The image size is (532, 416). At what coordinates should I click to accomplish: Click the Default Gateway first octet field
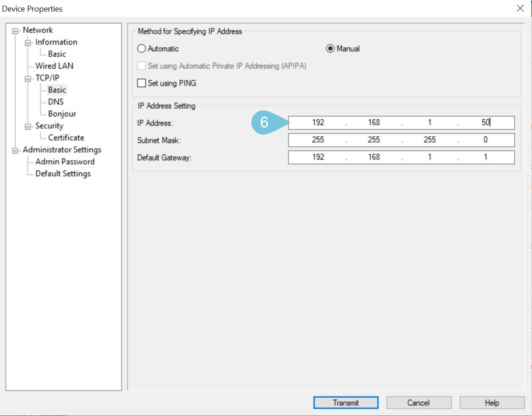click(318, 157)
